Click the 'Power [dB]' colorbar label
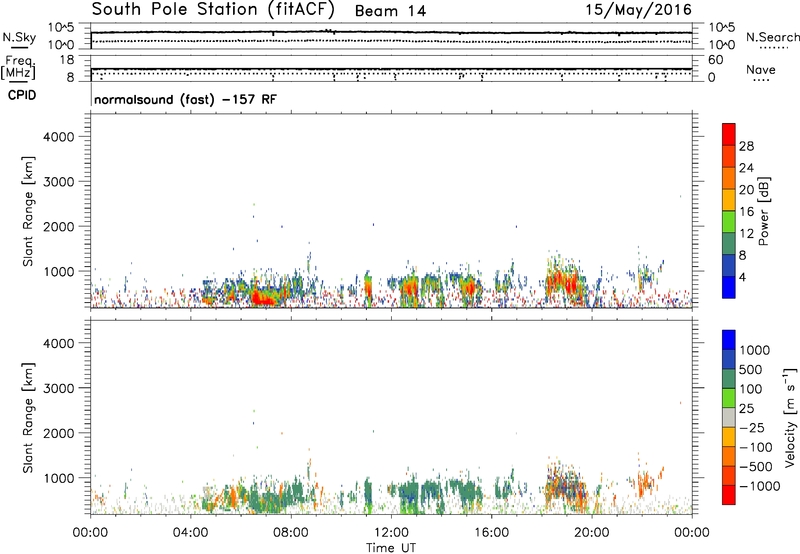The height and width of the screenshot is (554, 800). pos(763,211)
